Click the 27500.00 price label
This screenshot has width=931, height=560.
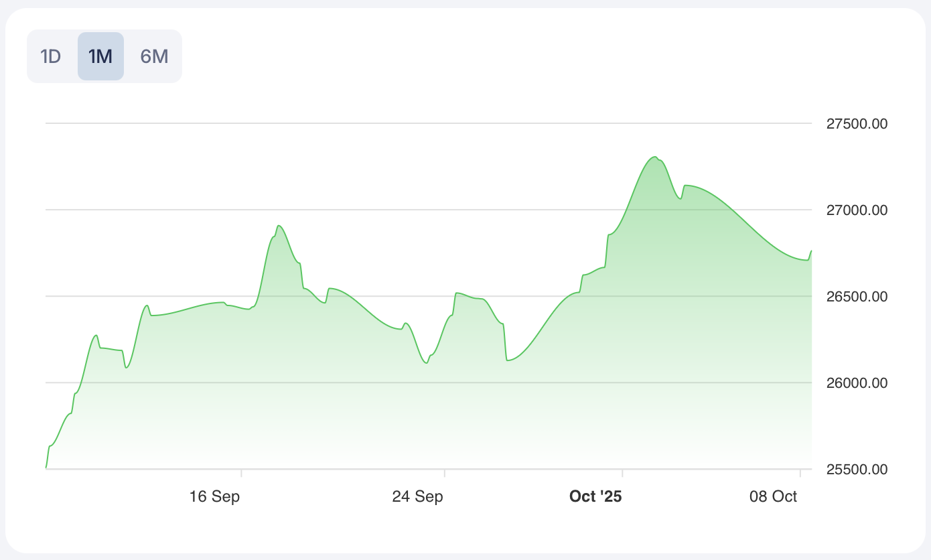click(857, 124)
